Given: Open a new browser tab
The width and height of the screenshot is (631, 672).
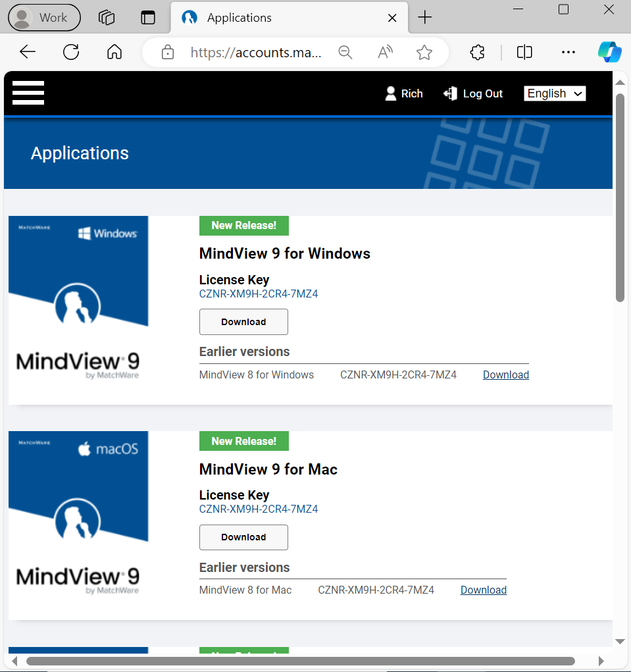Looking at the screenshot, I should point(424,18).
